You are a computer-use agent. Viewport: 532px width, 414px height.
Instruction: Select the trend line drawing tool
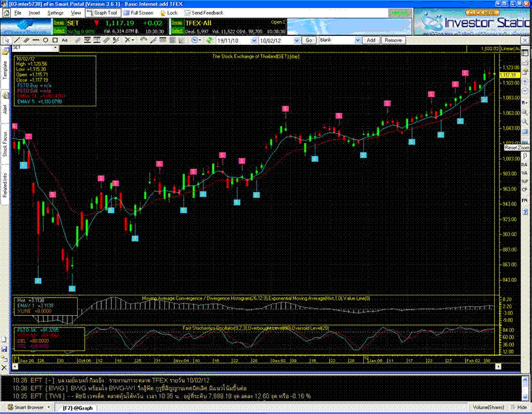[x=16, y=40]
